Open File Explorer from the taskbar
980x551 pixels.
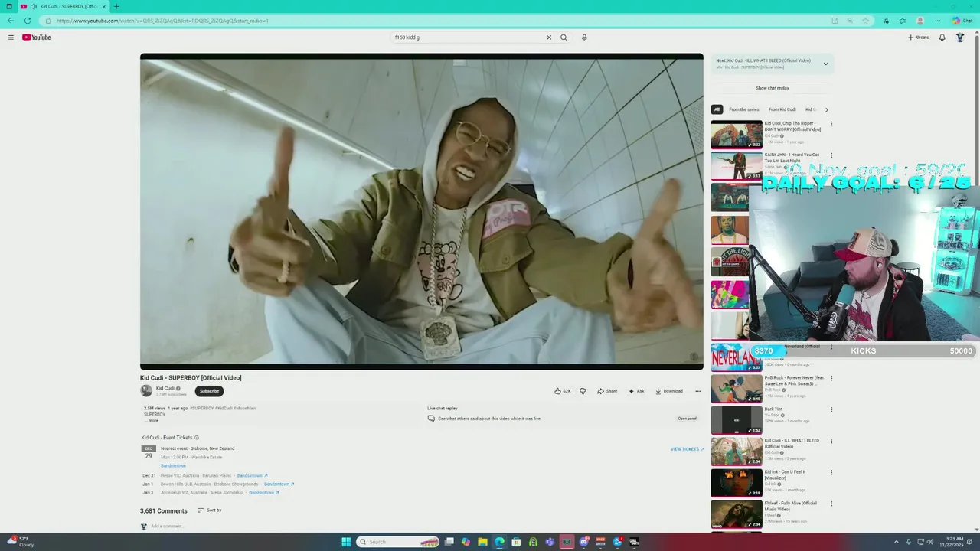(483, 542)
